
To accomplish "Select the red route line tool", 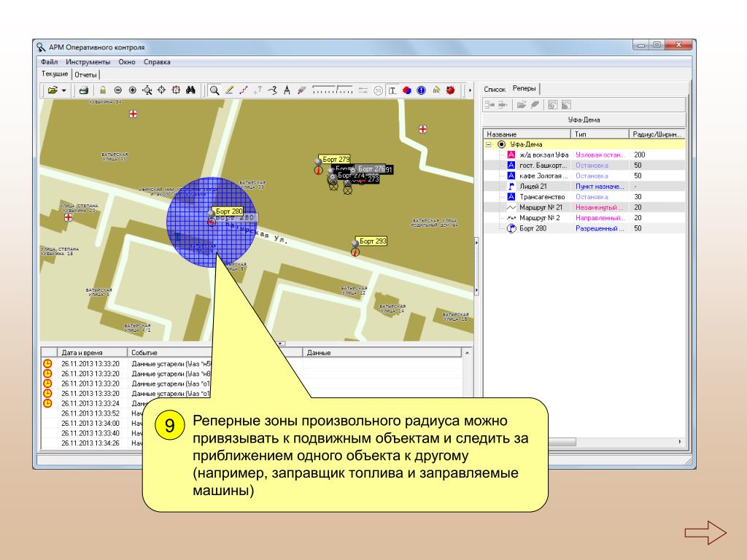I will [244, 90].
